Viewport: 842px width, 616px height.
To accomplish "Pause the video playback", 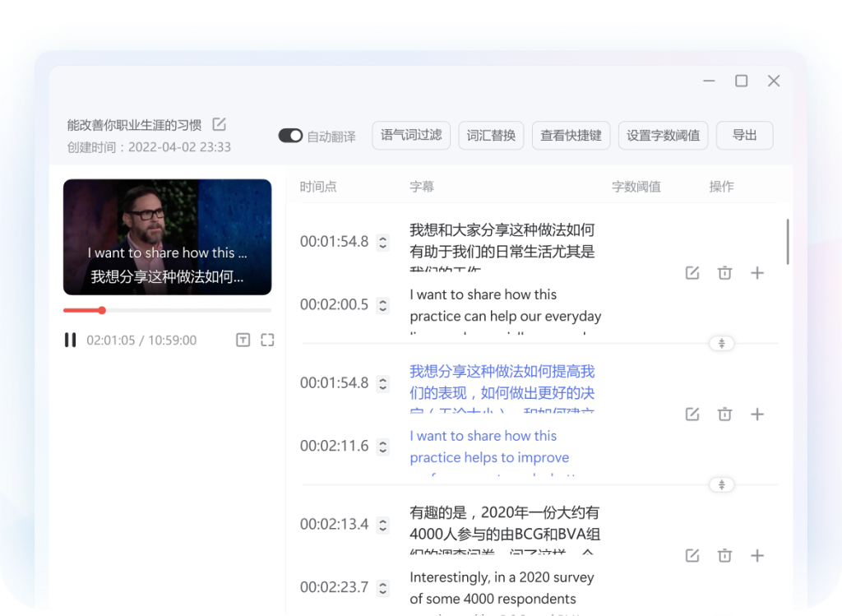I will [69, 339].
